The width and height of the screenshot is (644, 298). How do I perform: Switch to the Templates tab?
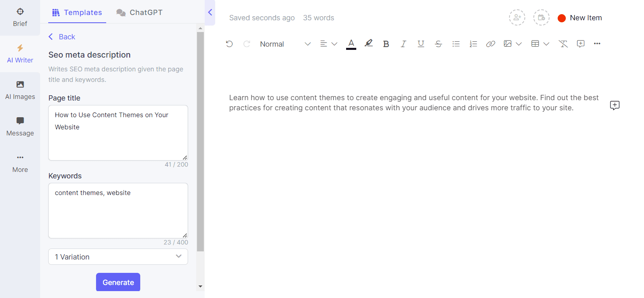[x=77, y=13]
